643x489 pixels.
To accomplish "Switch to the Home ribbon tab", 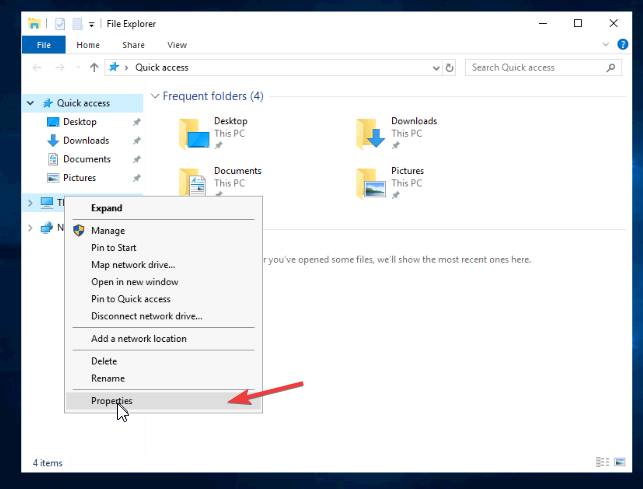I will [x=88, y=45].
